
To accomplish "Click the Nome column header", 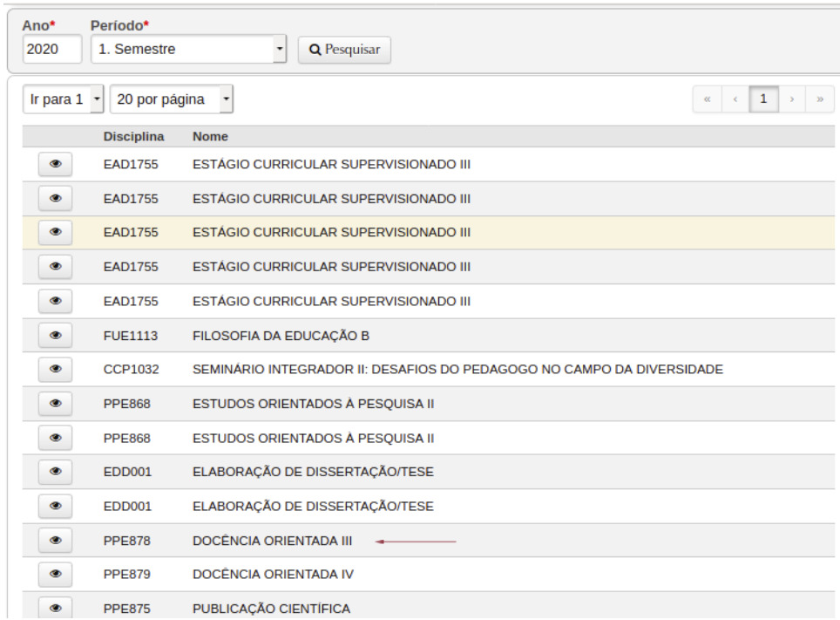I will click(x=210, y=137).
